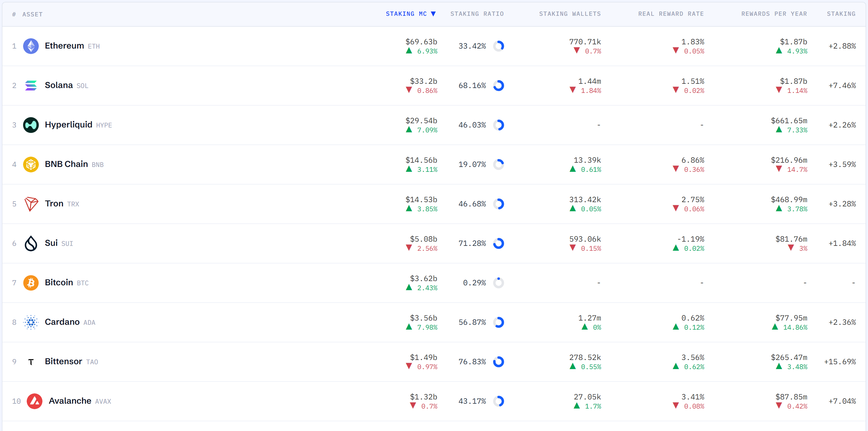Open the Tron asset page
Image resolution: width=868 pixels, height=431 pixels.
coord(54,204)
